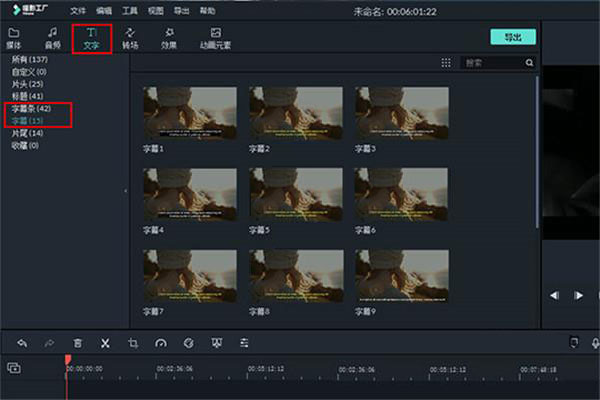Click the crop tool icon

click(133, 343)
